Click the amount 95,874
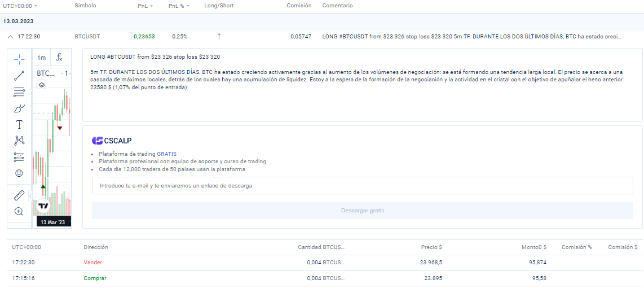The width and height of the screenshot is (644, 288). [x=537, y=263]
